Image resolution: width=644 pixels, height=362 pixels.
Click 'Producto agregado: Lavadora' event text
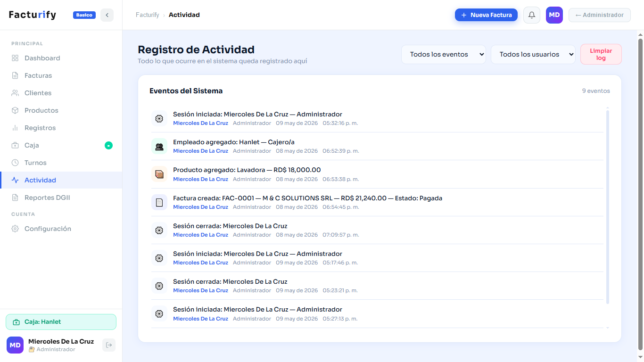pyautogui.click(x=247, y=170)
